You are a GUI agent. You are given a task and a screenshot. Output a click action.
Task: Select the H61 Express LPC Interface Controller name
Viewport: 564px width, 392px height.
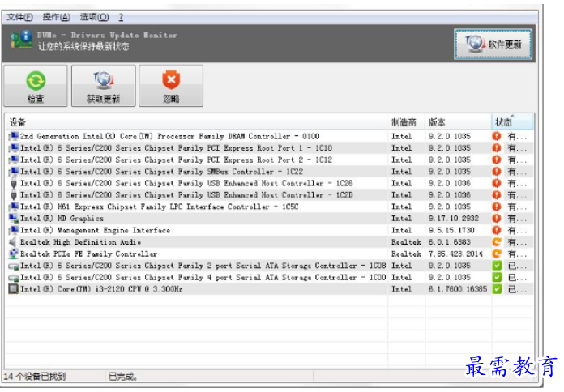(160, 207)
